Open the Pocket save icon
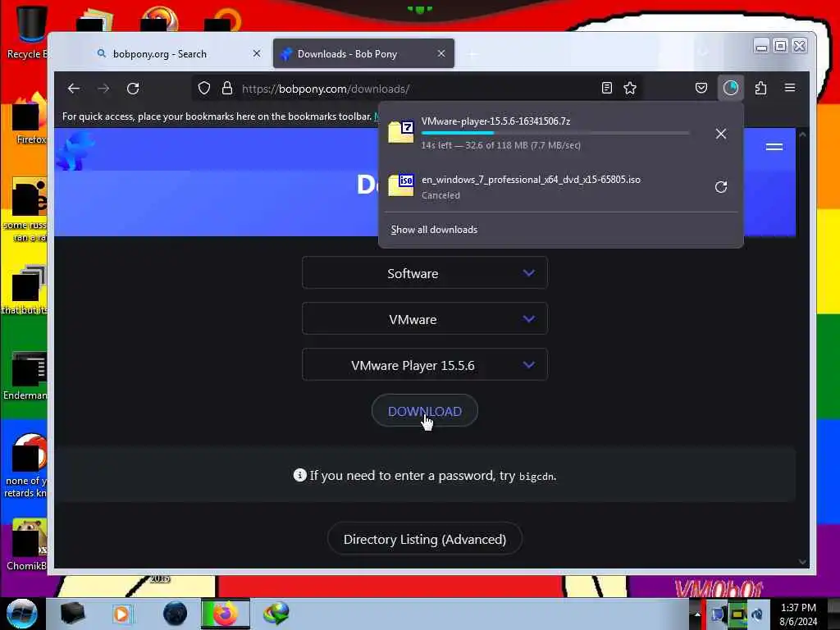The image size is (840, 630). point(701,88)
